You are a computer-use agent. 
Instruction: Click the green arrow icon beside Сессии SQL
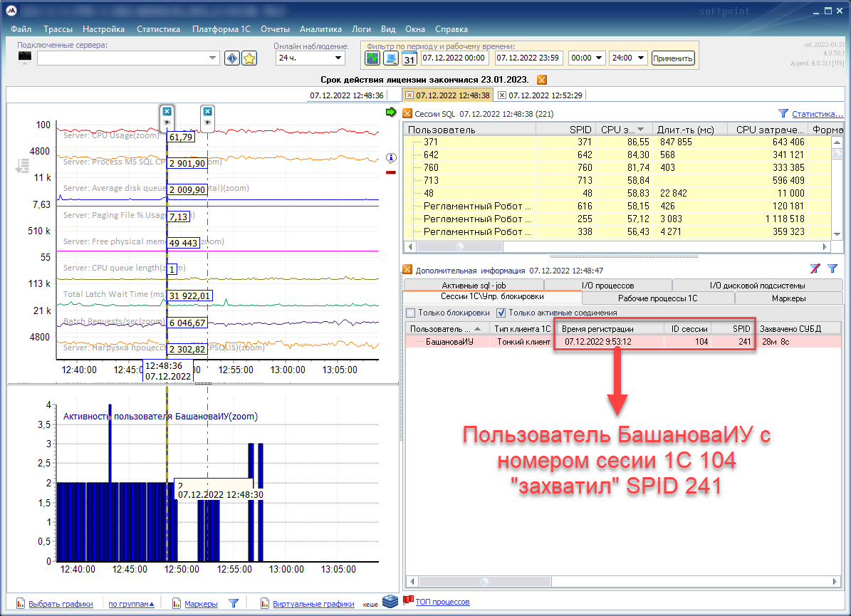pyautogui.click(x=390, y=112)
